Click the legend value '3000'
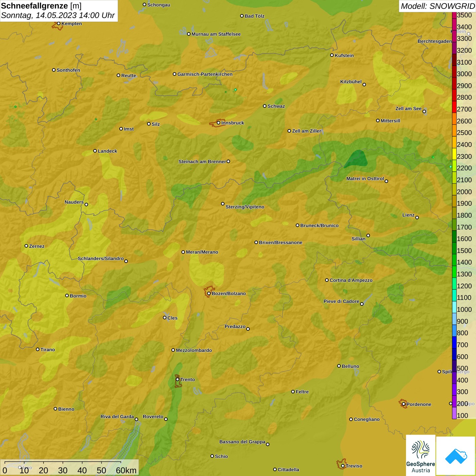 pyautogui.click(x=464, y=74)
